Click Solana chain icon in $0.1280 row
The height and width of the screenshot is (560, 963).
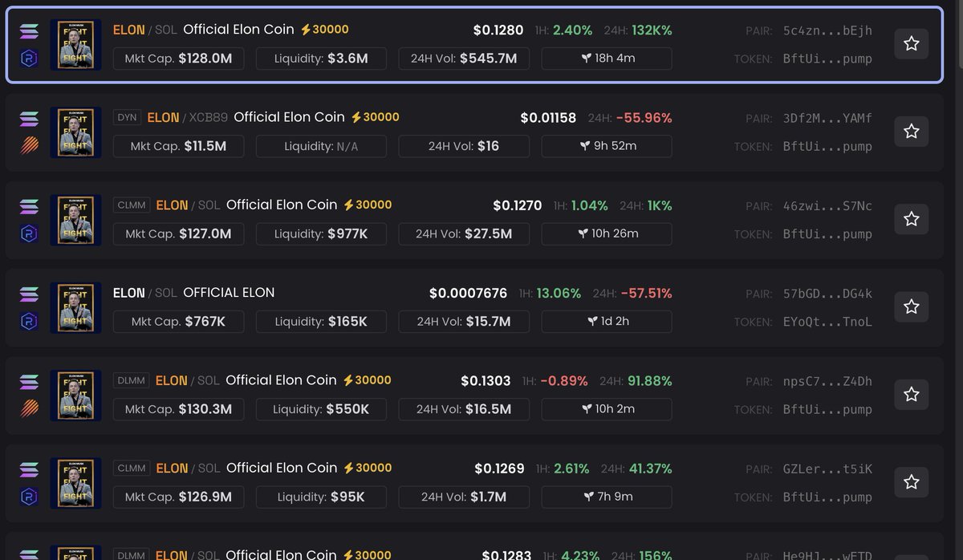click(x=29, y=31)
